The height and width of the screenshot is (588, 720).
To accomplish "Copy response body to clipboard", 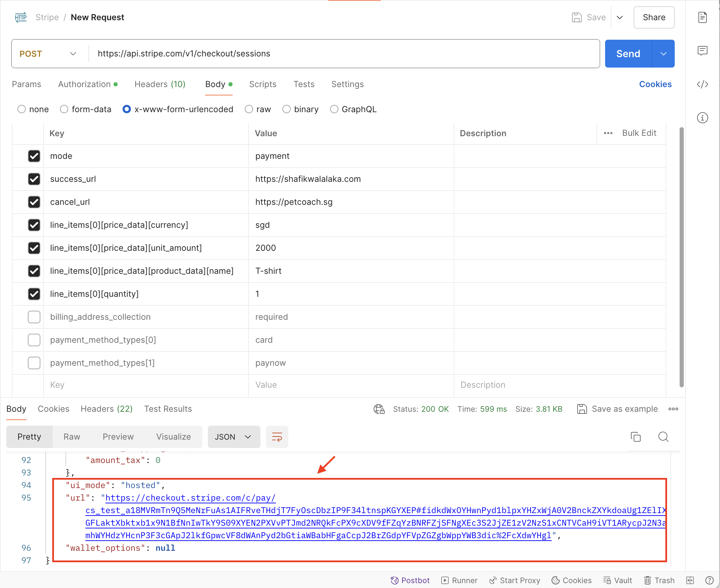I will point(636,437).
